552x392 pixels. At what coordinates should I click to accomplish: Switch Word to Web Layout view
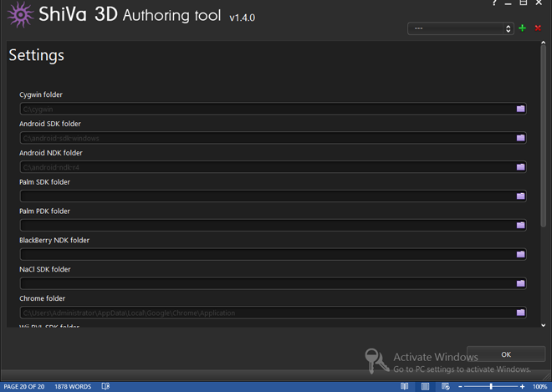click(x=445, y=386)
